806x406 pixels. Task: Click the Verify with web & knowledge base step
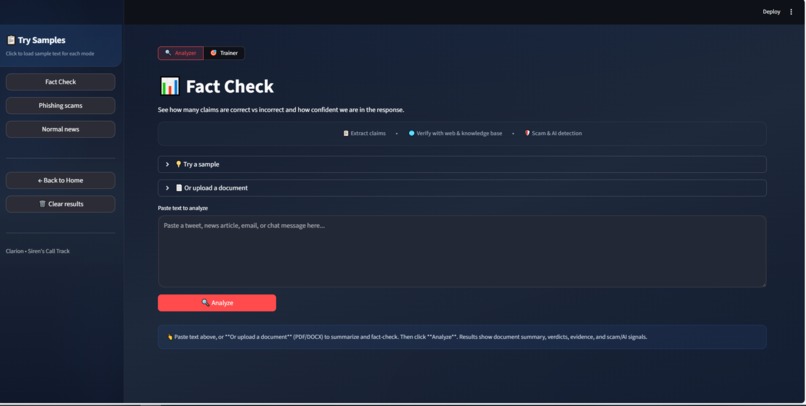tap(455, 133)
